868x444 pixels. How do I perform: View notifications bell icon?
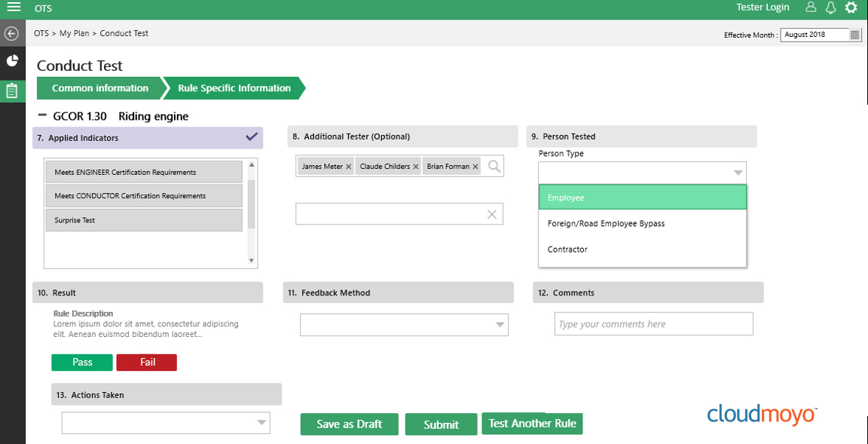click(x=830, y=8)
